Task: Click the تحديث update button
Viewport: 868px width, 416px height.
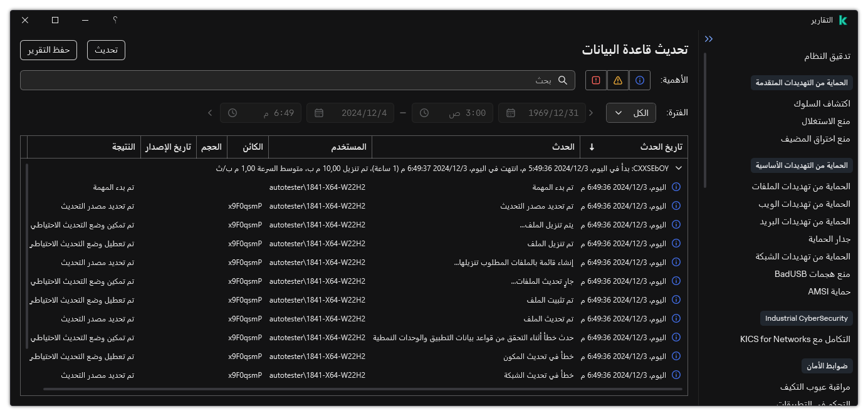Action: point(106,50)
